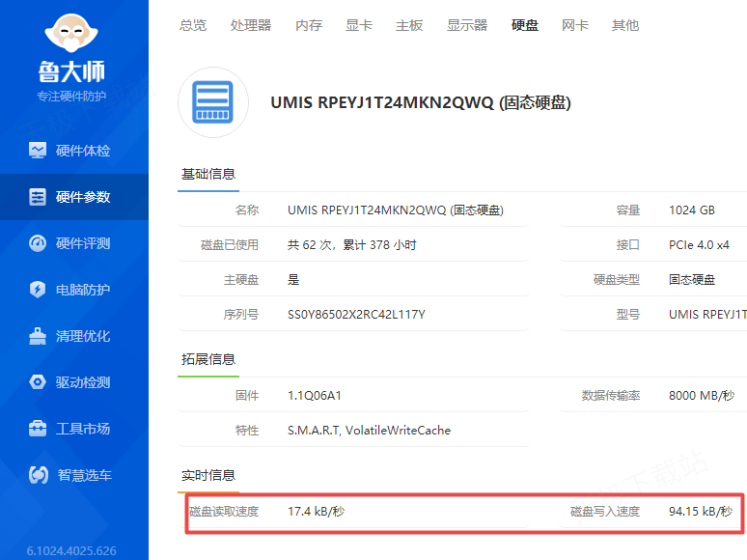The width and height of the screenshot is (747, 560).
Task: Click firmware value 1.1Q06A1
Action: coord(315,396)
